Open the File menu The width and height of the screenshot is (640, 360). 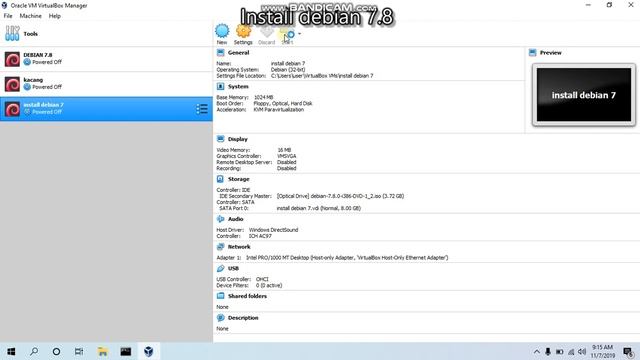(8, 16)
